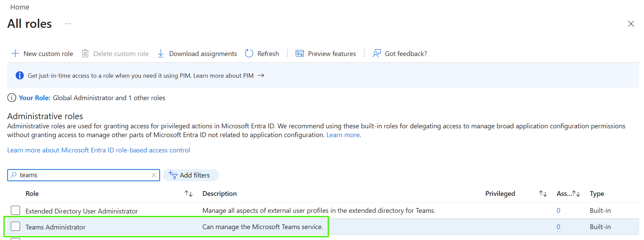This screenshot has width=644, height=240.
Task: Click the info icon beside Your Role
Action: [12, 98]
